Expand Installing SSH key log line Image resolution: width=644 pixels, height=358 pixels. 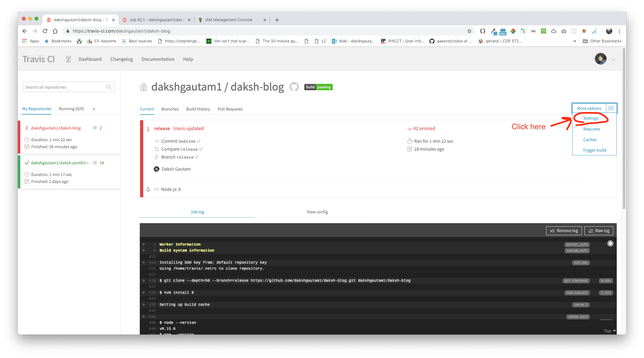[x=144, y=262]
